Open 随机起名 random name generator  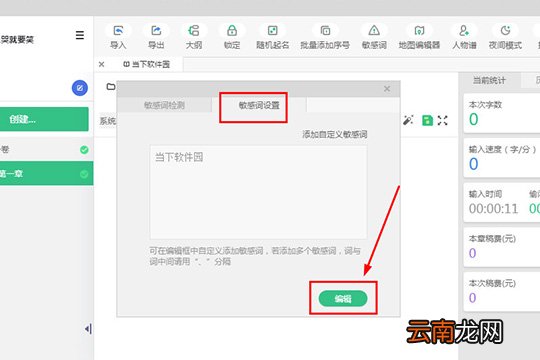pyautogui.click(x=272, y=37)
